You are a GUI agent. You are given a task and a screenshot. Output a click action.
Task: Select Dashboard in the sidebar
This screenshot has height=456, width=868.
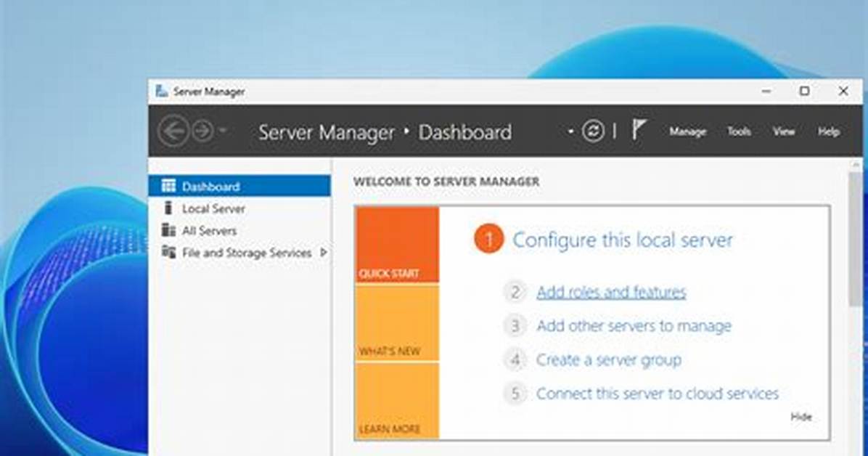click(x=239, y=186)
